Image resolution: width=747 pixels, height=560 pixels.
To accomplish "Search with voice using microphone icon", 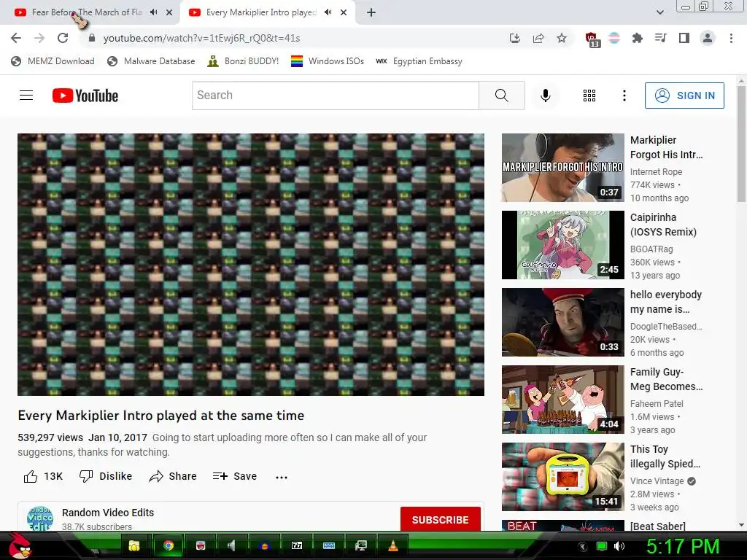I will tap(546, 96).
